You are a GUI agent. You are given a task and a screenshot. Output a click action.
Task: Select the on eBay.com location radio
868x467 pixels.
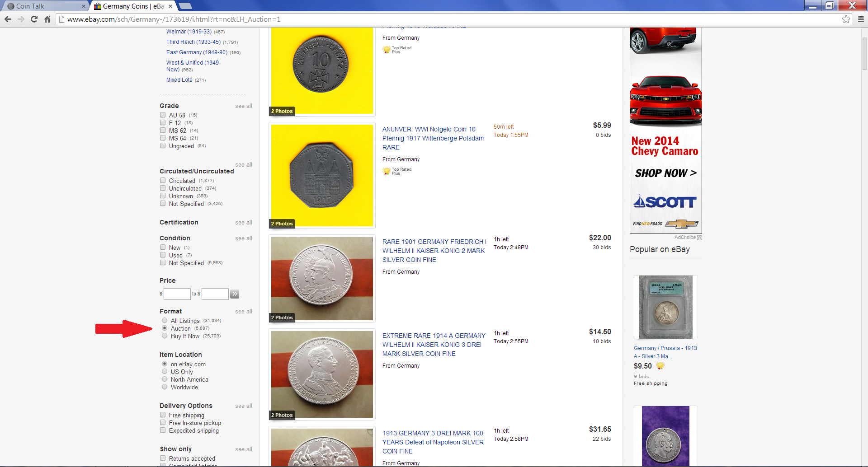(165, 364)
